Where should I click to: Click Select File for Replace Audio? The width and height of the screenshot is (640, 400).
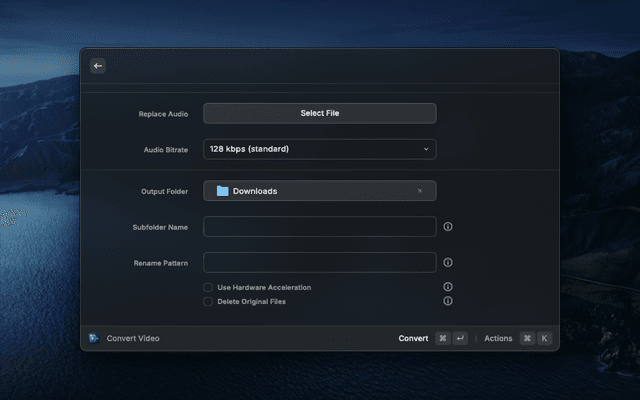tap(319, 113)
